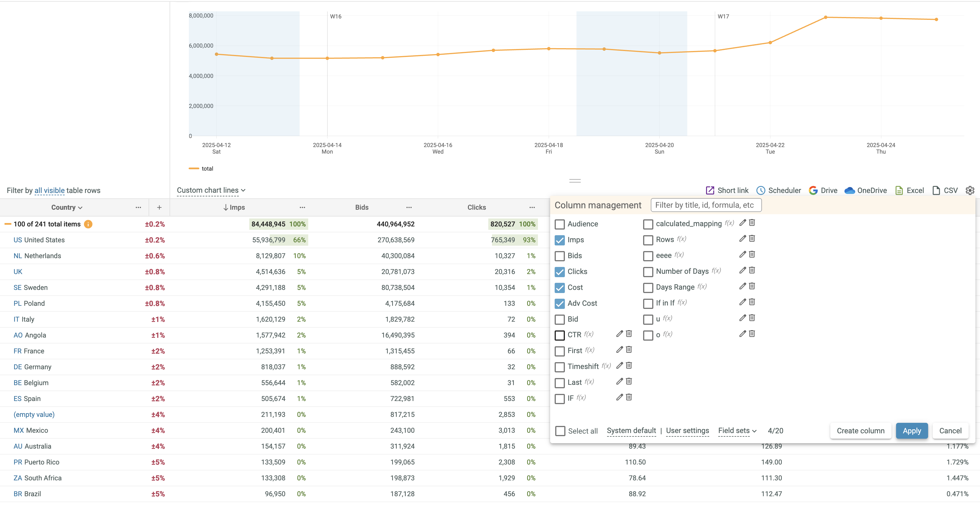Click the edit pencil for Number of Days
The width and height of the screenshot is (980, 505).
tap(742, 270)
